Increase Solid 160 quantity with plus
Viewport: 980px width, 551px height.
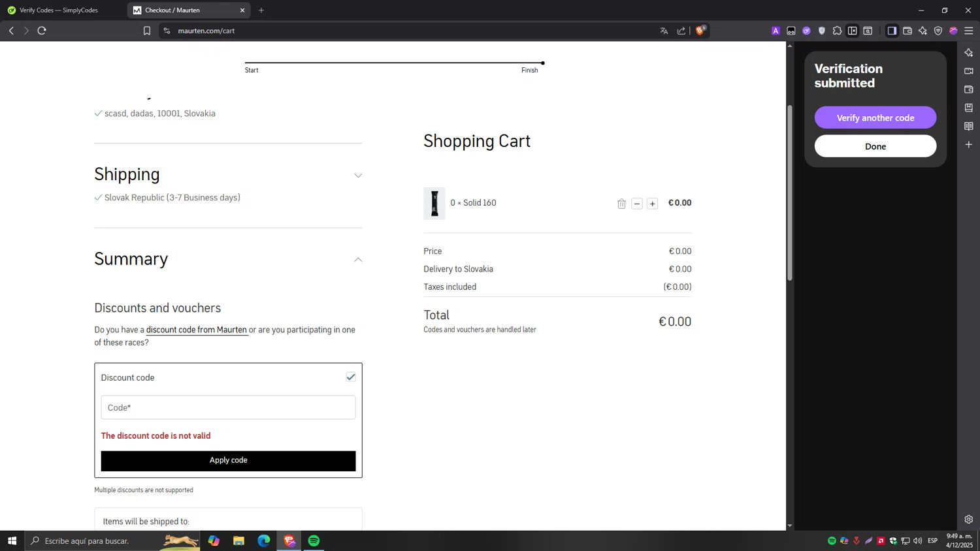pos(652,204)
